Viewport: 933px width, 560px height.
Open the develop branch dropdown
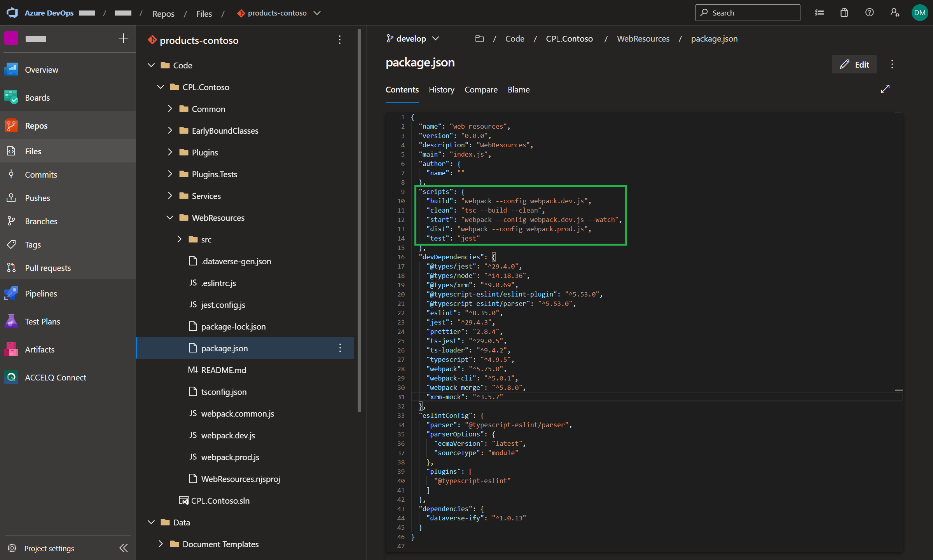[x=413, y=38]
